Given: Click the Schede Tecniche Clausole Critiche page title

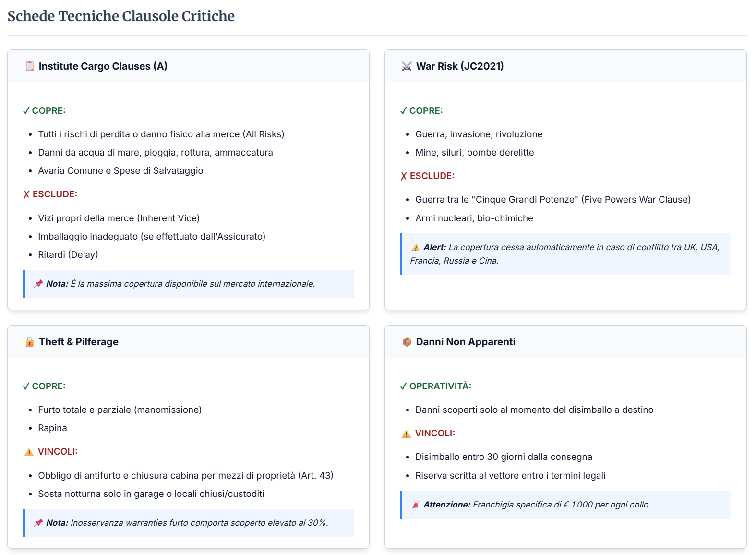Looking at the screenshot, I should 121,16.
